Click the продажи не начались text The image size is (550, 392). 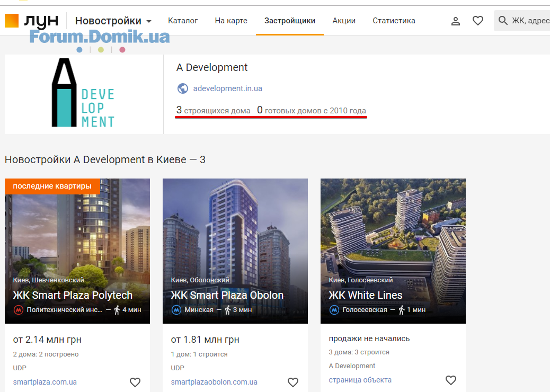pyautogui.click(x=369, y=338)
